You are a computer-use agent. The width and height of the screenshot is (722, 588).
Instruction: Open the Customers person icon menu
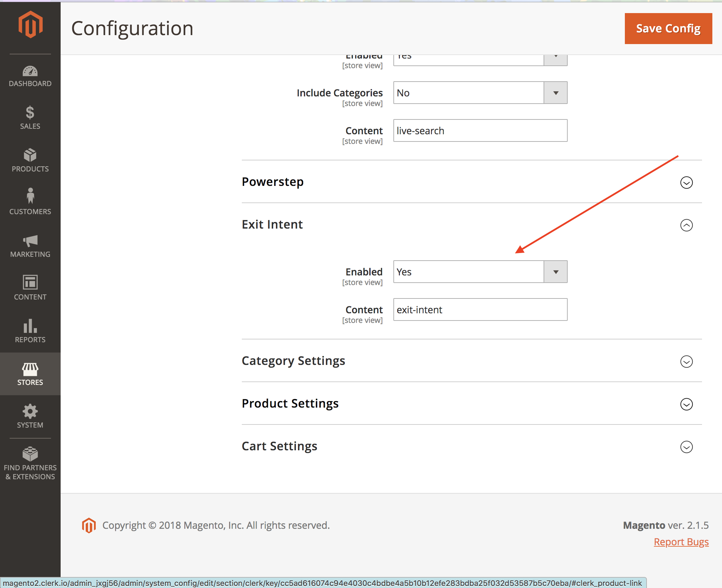coord(30,202)
